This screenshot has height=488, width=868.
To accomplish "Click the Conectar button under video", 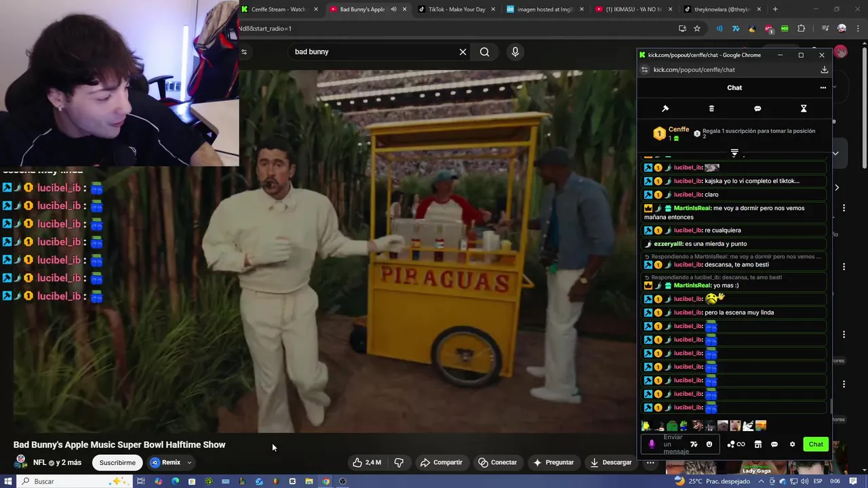I will [497, 462].
